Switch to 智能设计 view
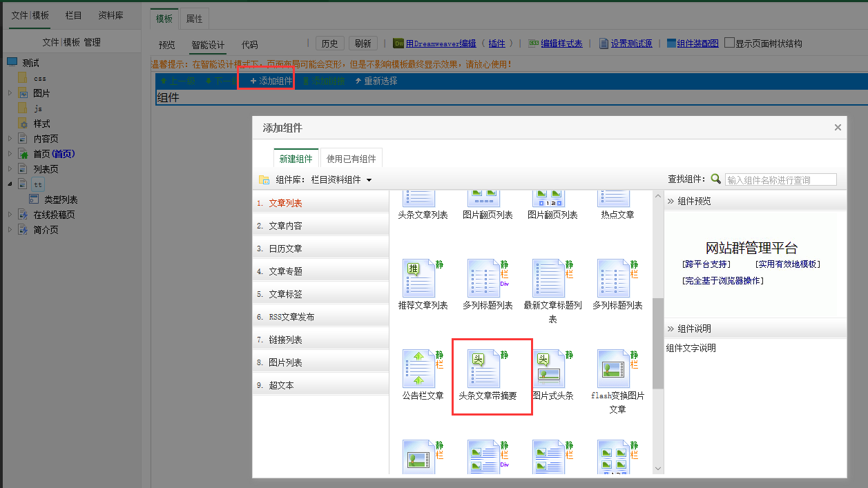 209,45
